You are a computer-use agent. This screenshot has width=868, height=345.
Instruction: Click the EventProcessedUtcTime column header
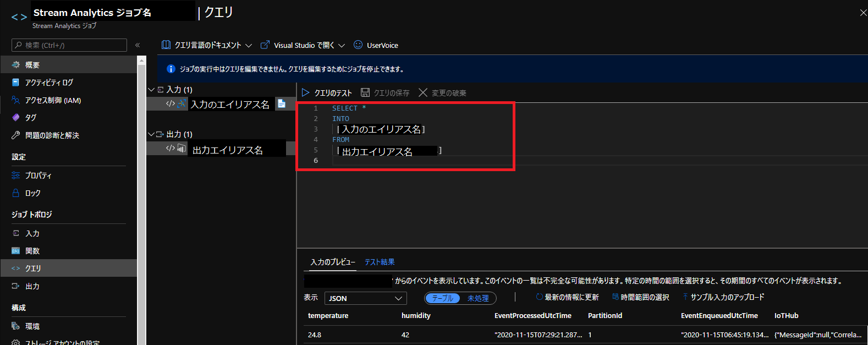(x=532, y=316)
